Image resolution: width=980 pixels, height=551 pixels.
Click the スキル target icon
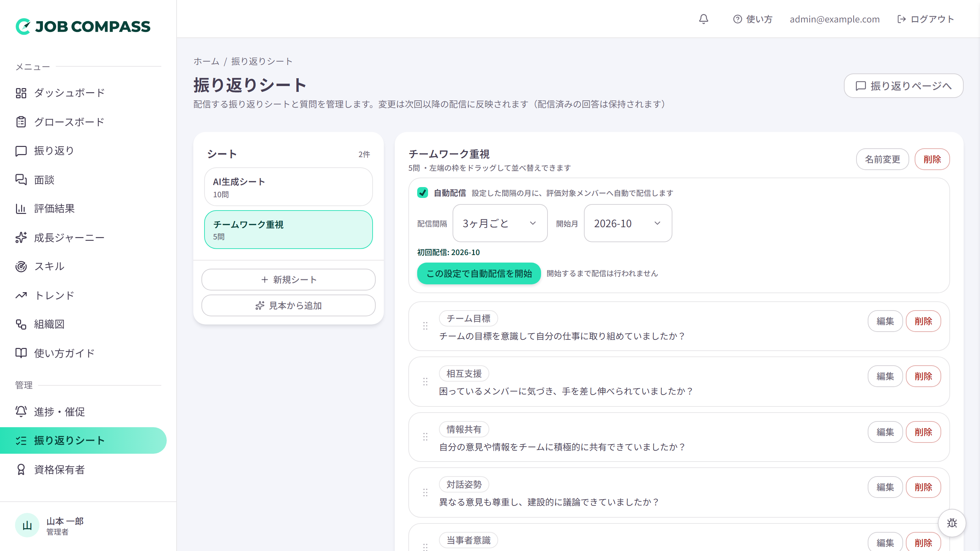click(21, 266)
